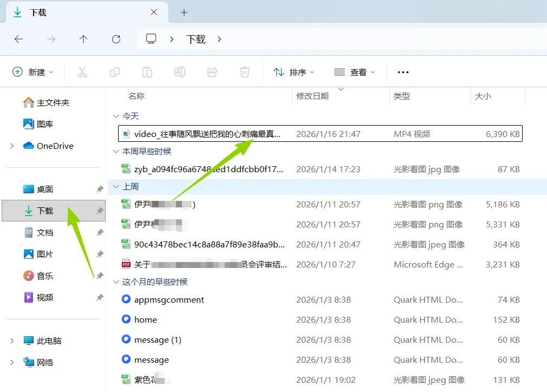Select the message (1) HTML file
This screenshot has width=547, height=392.
320,339
